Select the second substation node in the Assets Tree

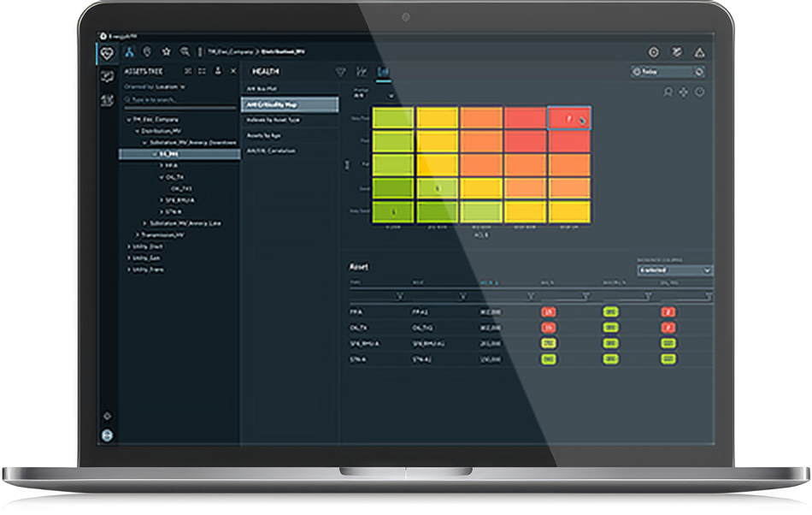pos(185,223)
